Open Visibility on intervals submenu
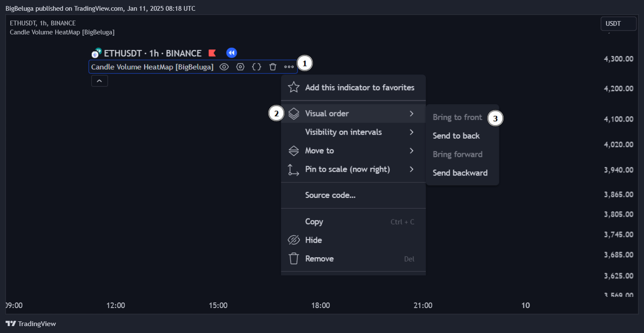The width and height of the screenshot is (644, 333). [x=353, y=132]
